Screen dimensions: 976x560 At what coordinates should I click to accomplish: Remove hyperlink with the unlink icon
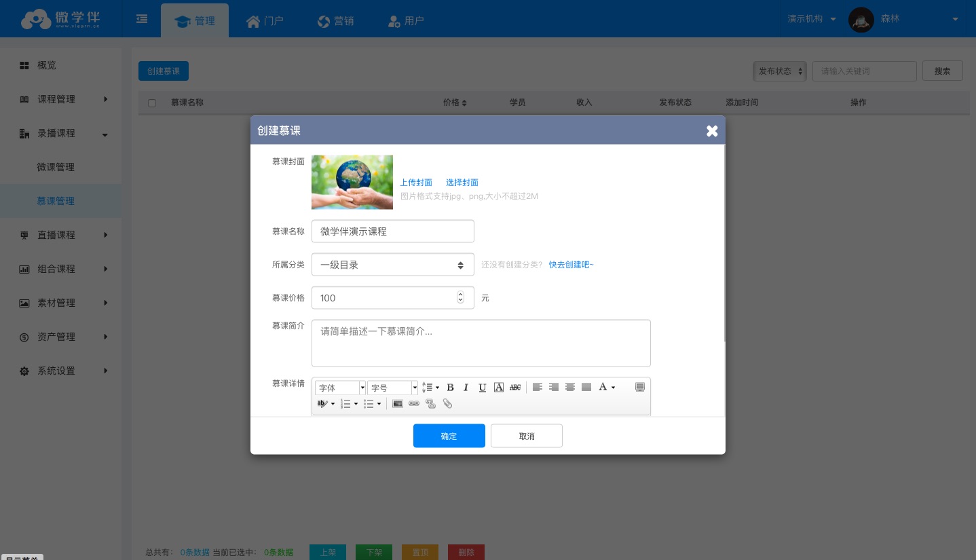click(430, 404)
